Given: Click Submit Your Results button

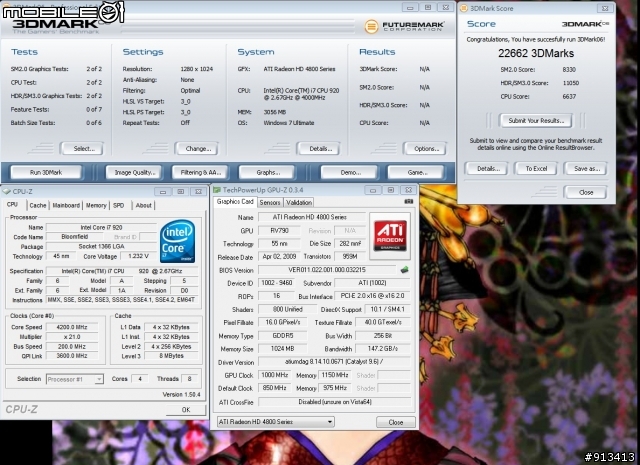Looking at the screenshot, I should (x=536, y=120).
